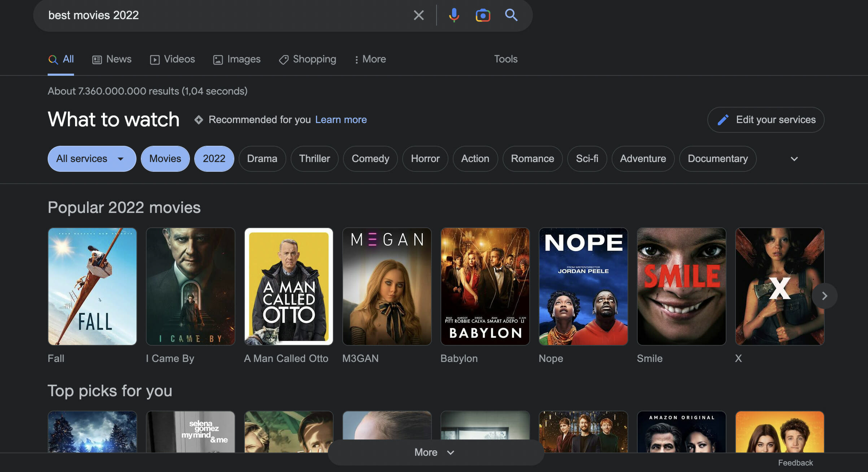Open the Feedback link
Screen dimensions: 868x472
pyautogui.click(x=795, y=463)
